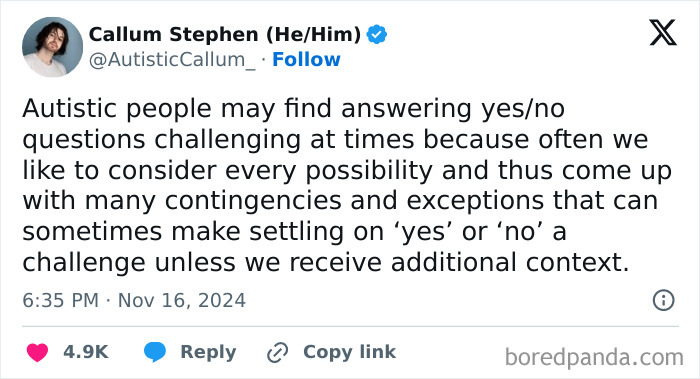Open the Callum Stephen (He/Him) display name
Image resolution: width=700 pixels, height=379 pixels.
point(225,34)
